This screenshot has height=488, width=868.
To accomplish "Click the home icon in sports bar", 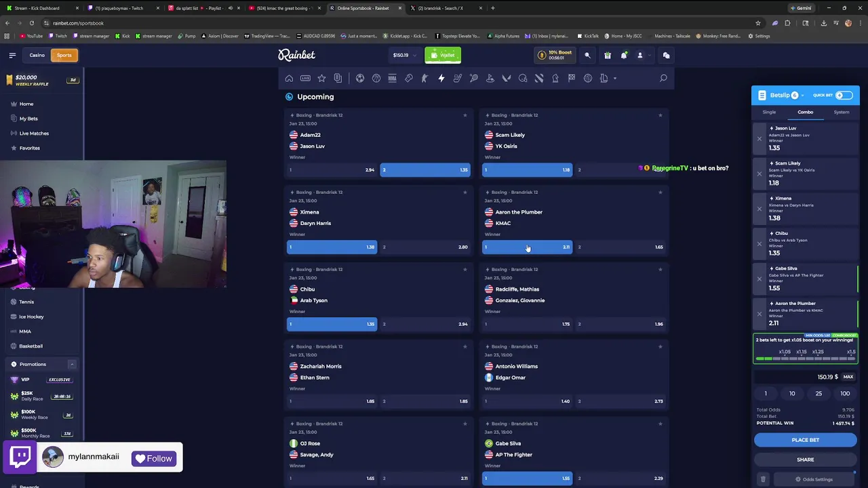I will pos(290,79).
